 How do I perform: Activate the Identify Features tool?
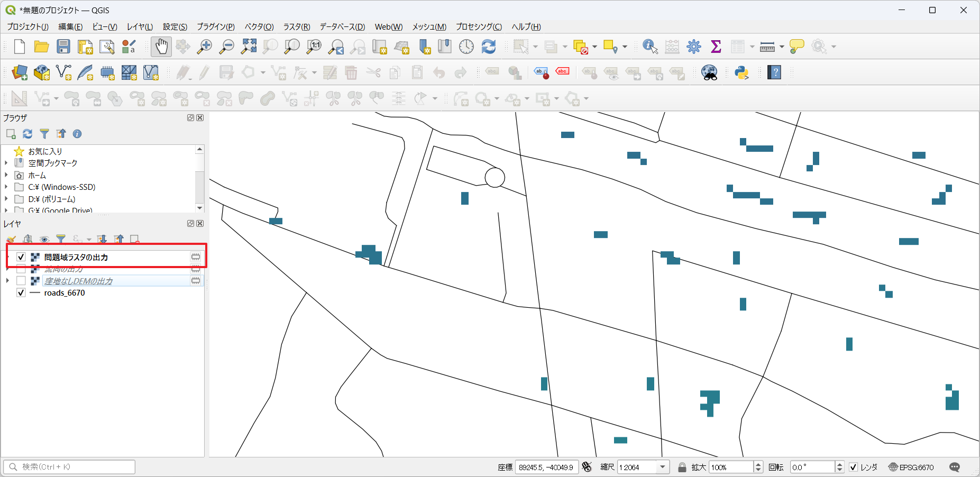point(650,47)
